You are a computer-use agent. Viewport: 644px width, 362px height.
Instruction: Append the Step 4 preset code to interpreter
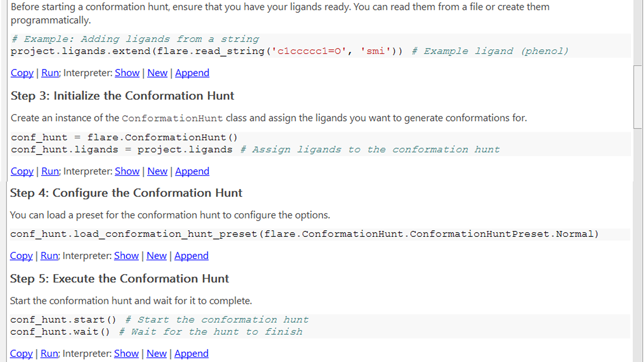[191, 256]
